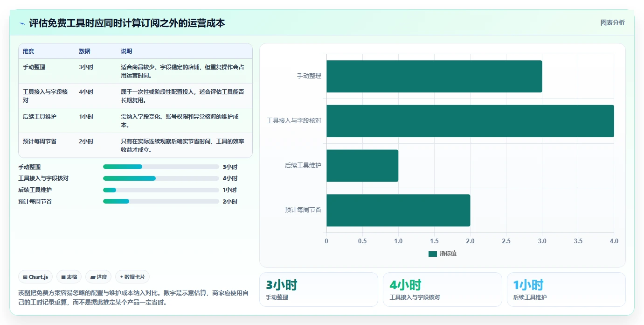Image resolution: width=644 pixels, height=325 pixels.
Task: Open the 1小时 后续工具维护 data card
Action: [566, 290]
